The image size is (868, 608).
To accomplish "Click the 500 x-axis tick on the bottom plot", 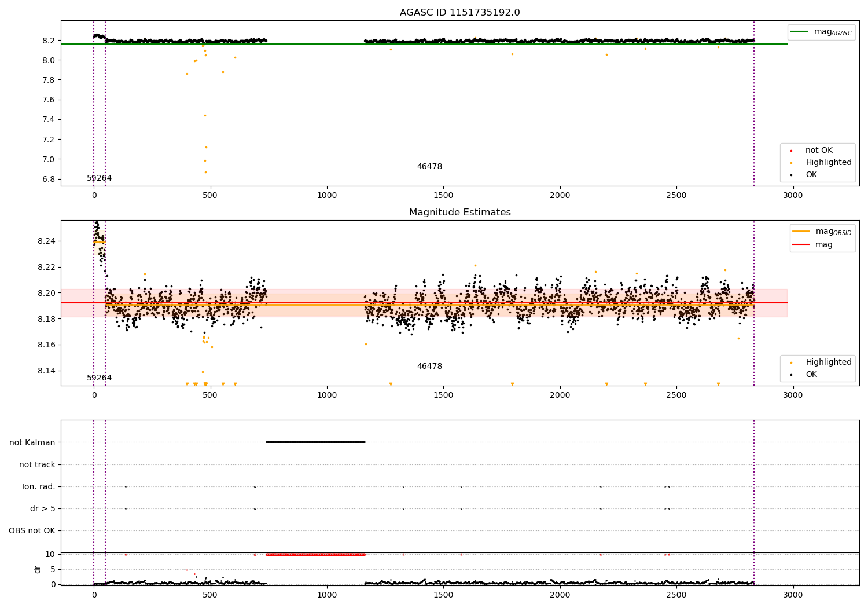I will coord(210,595).
